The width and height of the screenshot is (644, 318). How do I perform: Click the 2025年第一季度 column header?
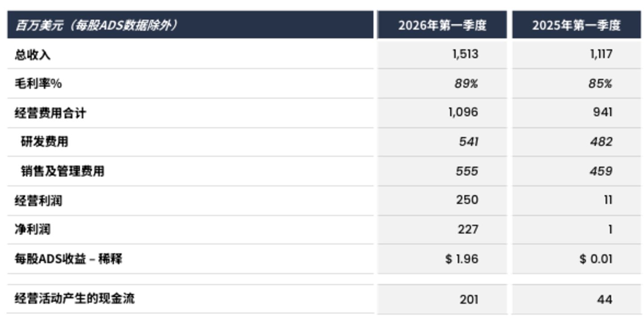coord(576,25)
